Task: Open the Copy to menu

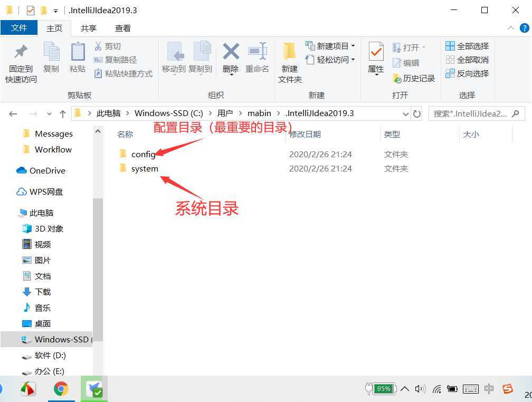Action: [x=200, y=59]
